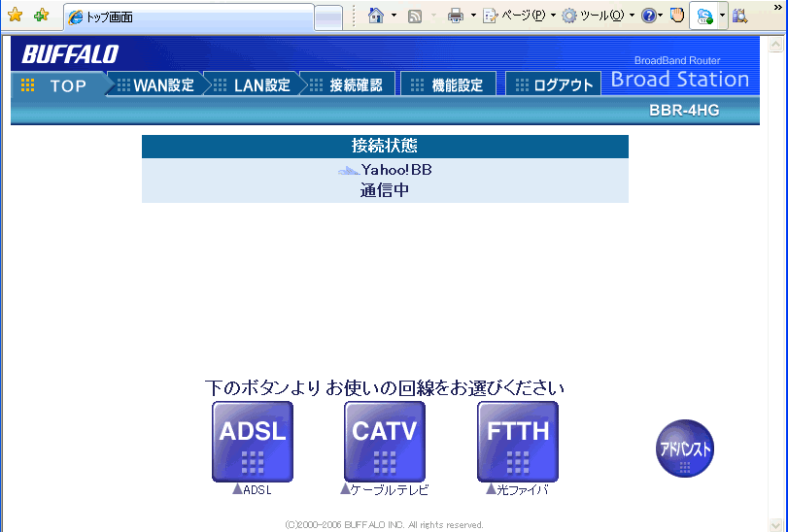The height and width of the screenshot is (532, 788).
Task: Open the 接続確認 tab
Action: (348, 85)
